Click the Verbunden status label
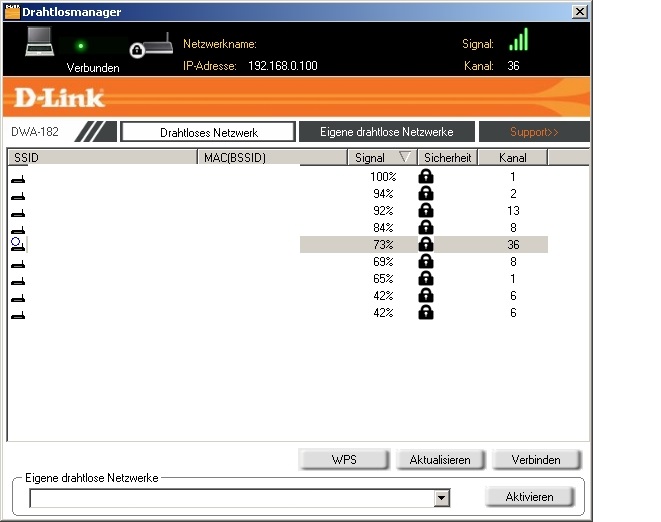 click(93, 68)
